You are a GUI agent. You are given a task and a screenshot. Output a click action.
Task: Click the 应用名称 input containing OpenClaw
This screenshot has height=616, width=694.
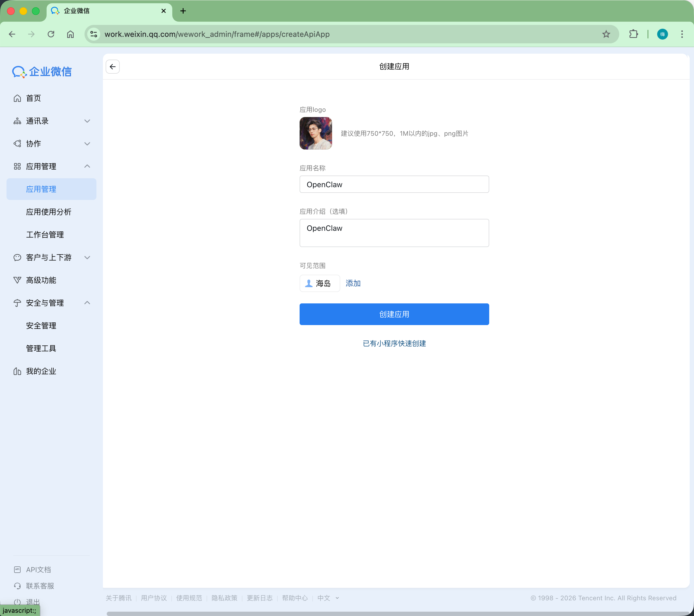(394, 184)
